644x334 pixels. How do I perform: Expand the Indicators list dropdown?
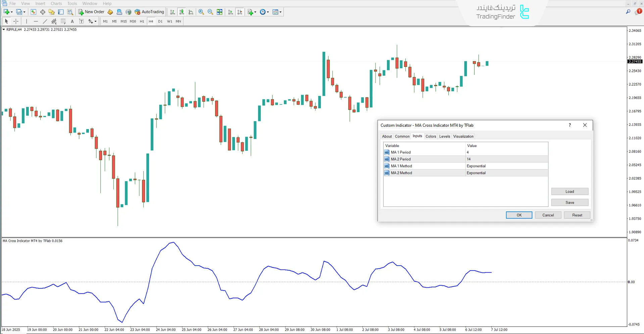(255, 12)
